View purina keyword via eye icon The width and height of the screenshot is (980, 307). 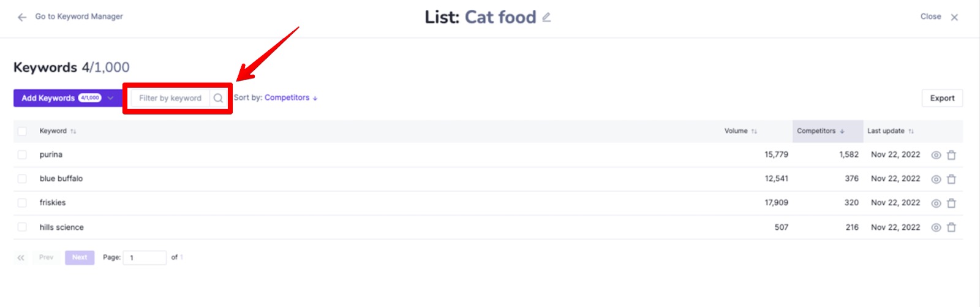tap(936, 155)
